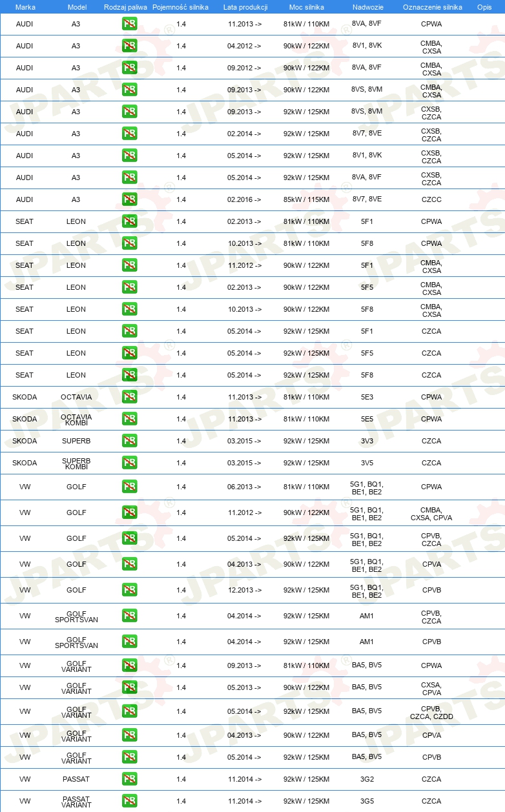Click the Moc silnika column header
Viewport: 505px width, 812px height.
tap(307, 6)
